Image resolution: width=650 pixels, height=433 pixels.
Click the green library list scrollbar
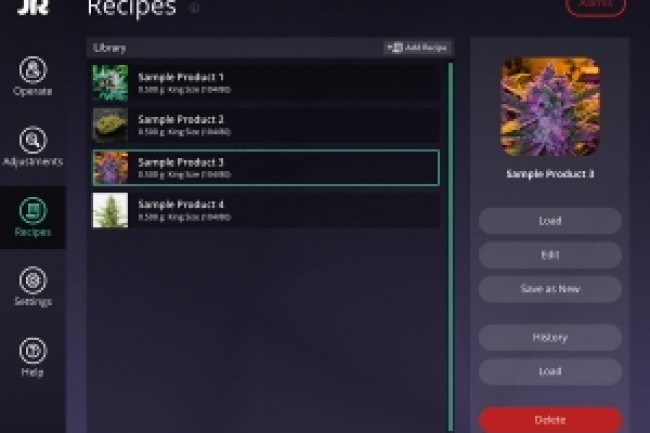point(451,247)
